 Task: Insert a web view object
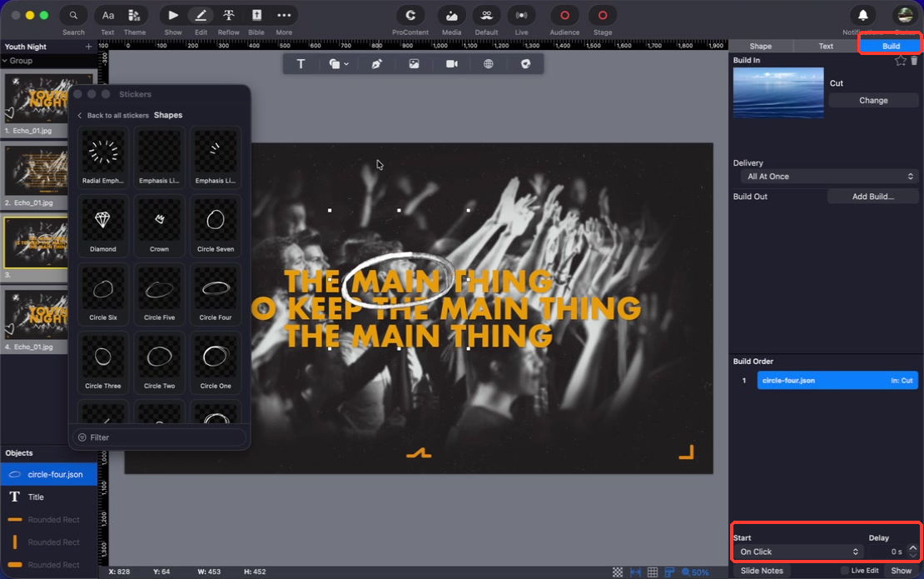[489, 63]
